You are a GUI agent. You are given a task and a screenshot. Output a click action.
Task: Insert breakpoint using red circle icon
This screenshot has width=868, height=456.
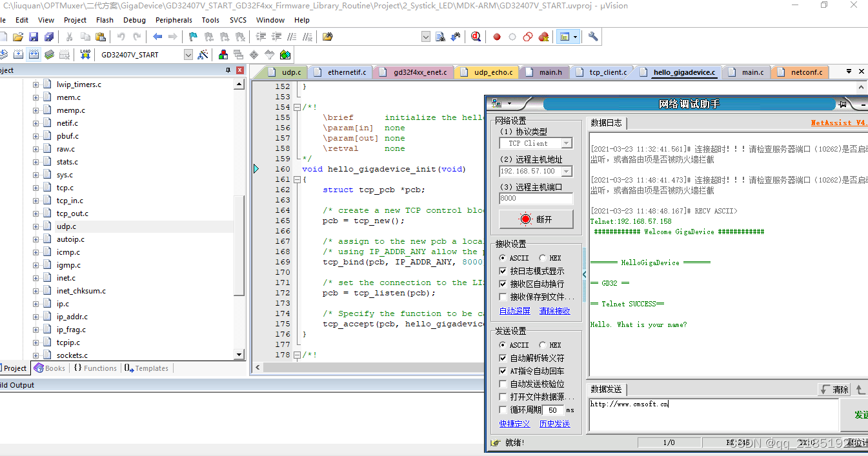[x=497, y=37]
